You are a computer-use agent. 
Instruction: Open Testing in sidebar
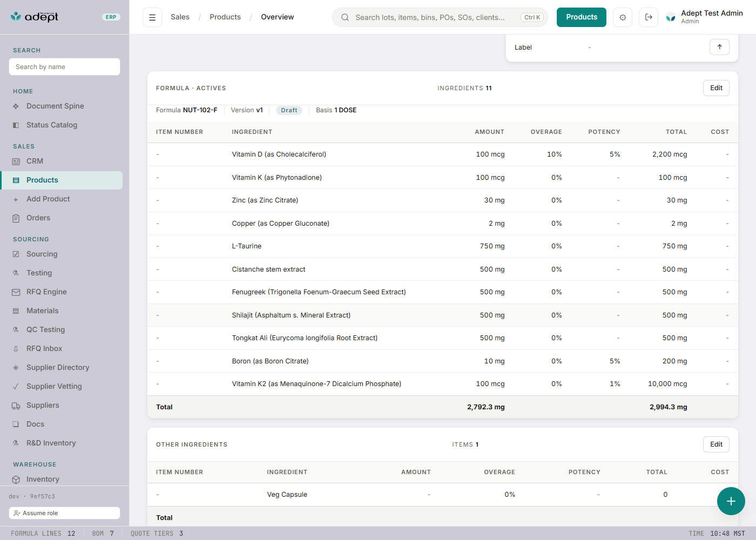tap(62, 273)
